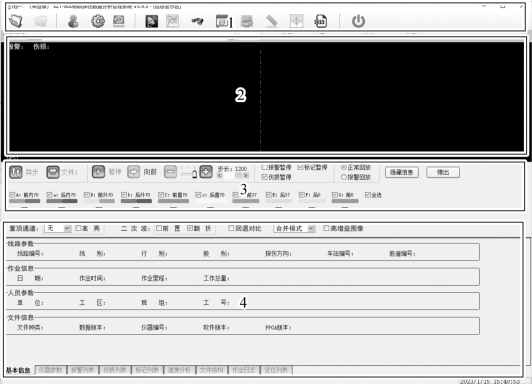Image resolution: width=532 pixels, height=384 pixels.
Task: Click the 弹出 button
Action: pyautogui.click(x=443, y=172)
